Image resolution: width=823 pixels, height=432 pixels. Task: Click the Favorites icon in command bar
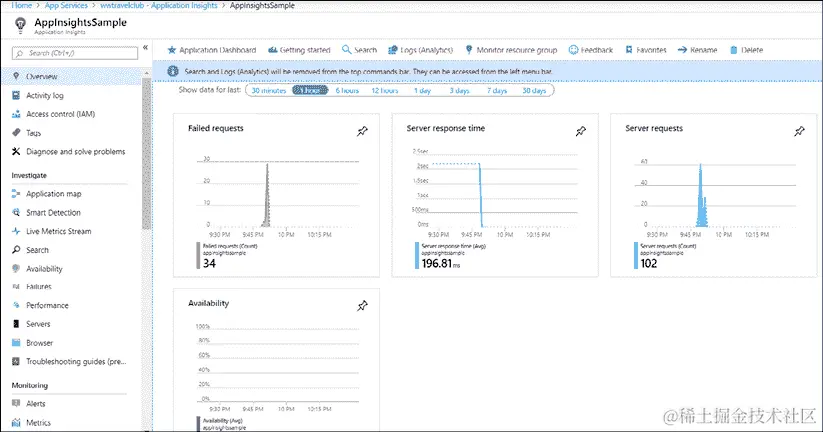[x=629, y=50]
